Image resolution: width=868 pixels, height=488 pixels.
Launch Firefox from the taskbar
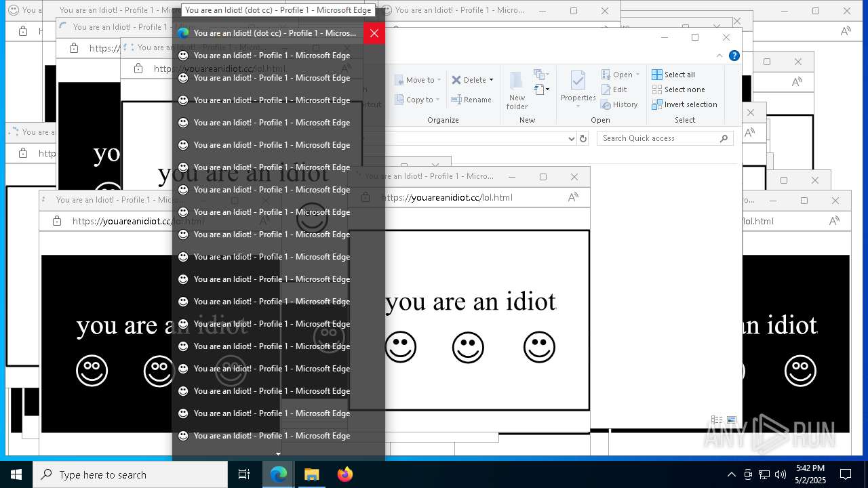tap(345, 474)
